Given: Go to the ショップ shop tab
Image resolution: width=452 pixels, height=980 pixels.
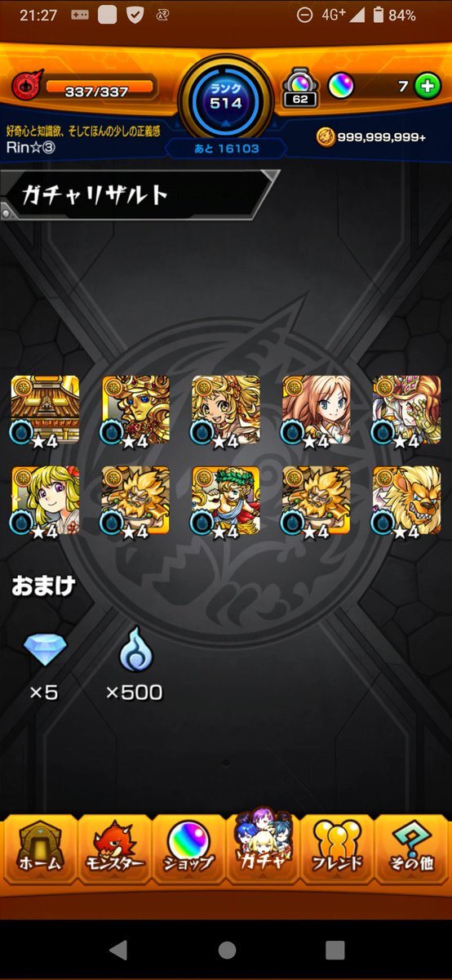Looking at the screenshot, I should tap(188, 850).
